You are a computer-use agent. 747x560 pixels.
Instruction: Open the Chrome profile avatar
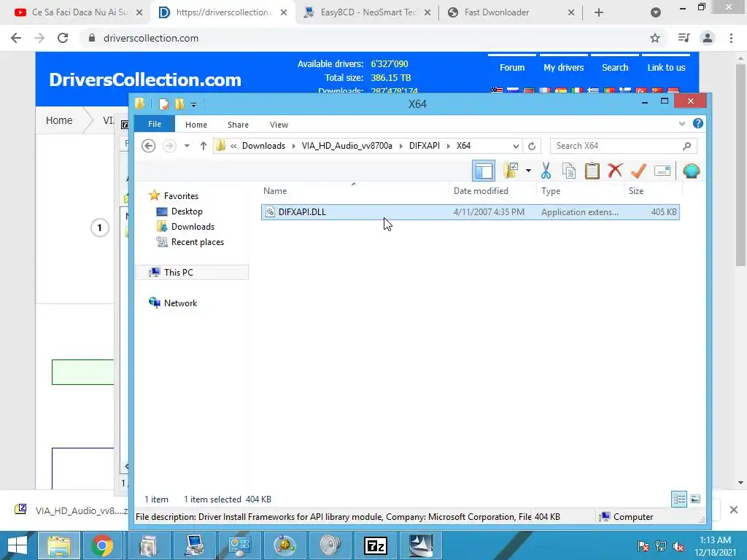point(708,38)
